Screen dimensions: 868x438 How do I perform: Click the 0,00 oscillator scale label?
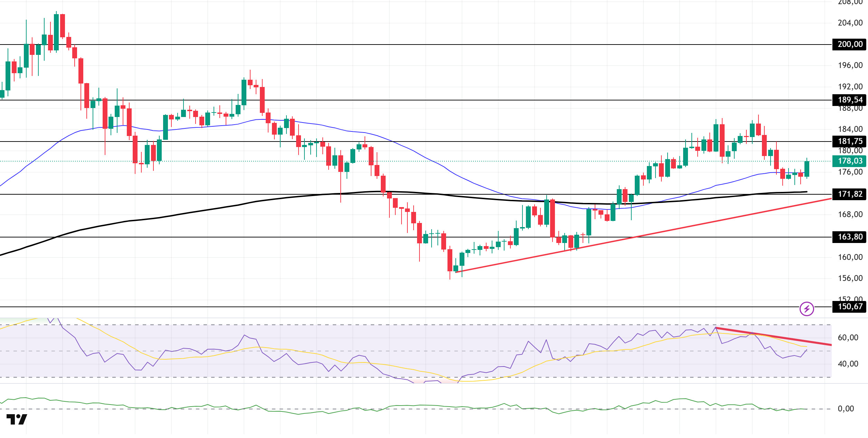pyautogui.click(x=846, y=409)
